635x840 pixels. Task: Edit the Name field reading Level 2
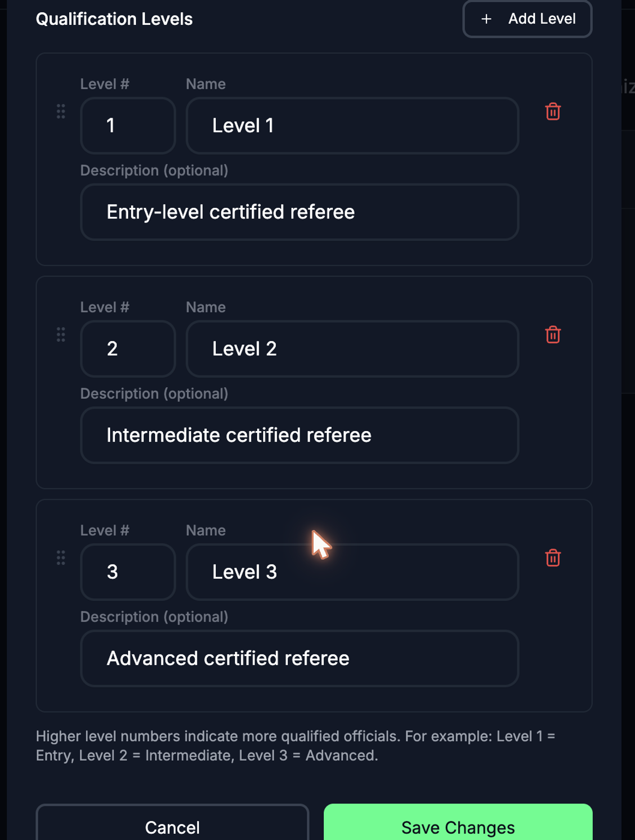click(352, 349)
